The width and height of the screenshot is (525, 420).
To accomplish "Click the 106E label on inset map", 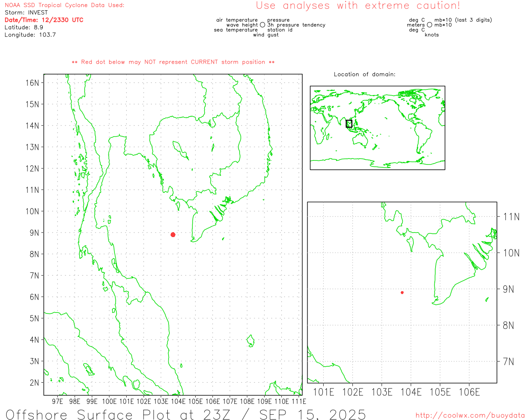I will (469, 393).
